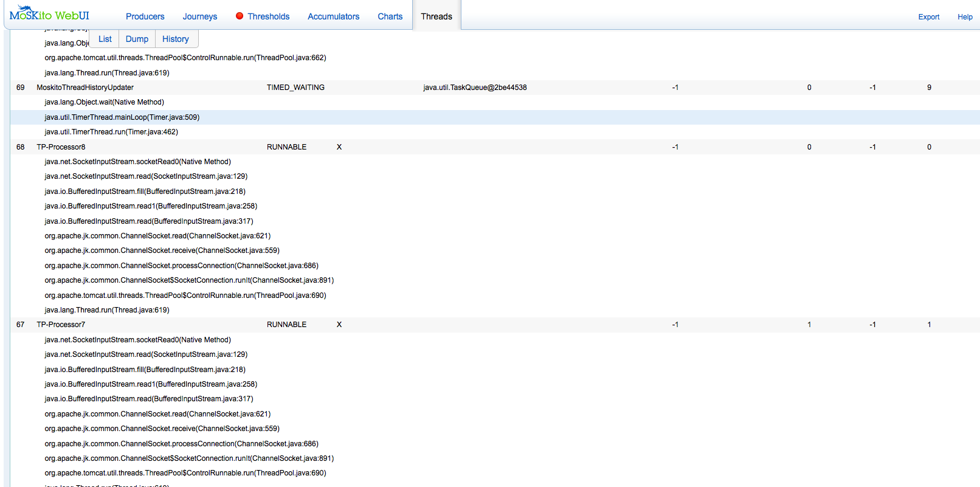Click BufferedInputStream.java:218 line under TP-Processor8
Screen dimensions: 980x487
(145, 192)
